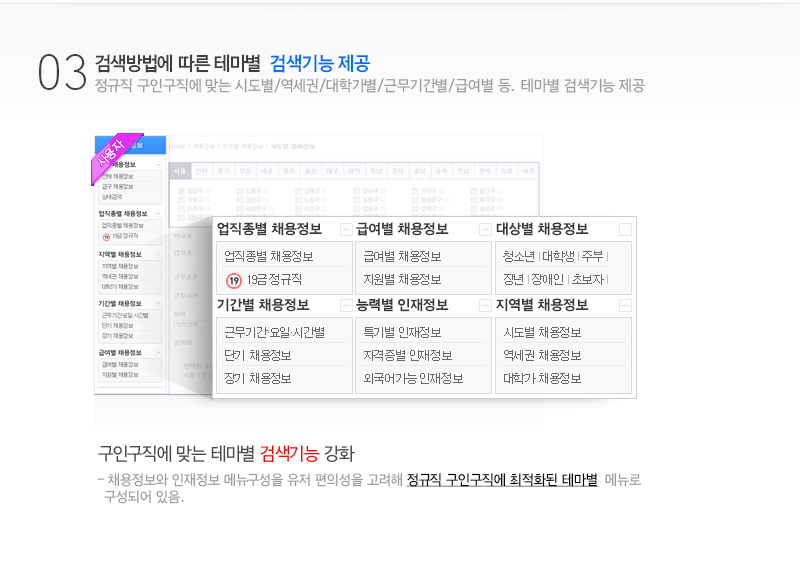Collapse 기간별 채용정보 in the enlarged panel
The height and width of the screenshot is (570, 800).
[x=346, y=306]
